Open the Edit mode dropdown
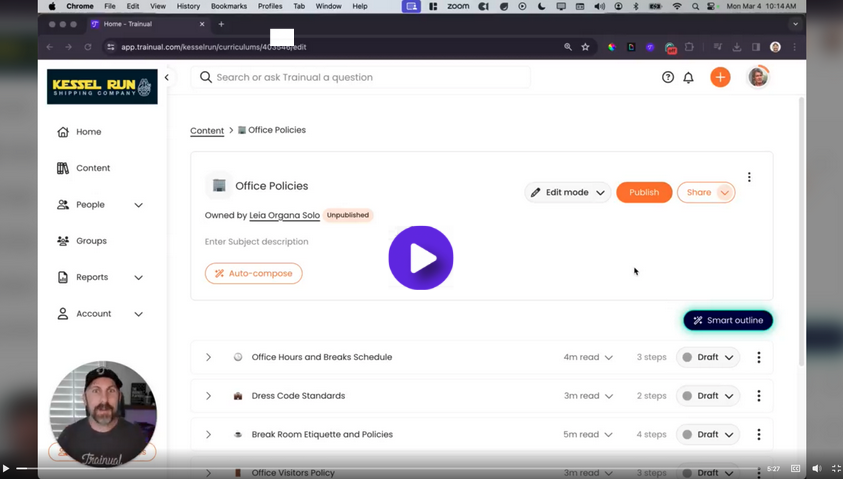Viewport: 843px width, 479px height. (x=567, y=192)
